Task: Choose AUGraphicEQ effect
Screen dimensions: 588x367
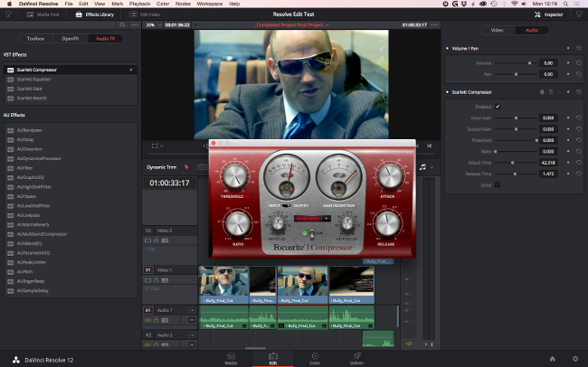Action: [x=71, y=177]
